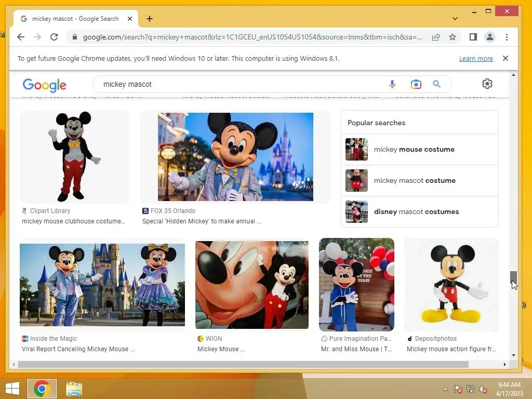The height and width of the screenshot is (399, 532).
Task: Click the horizontal scrollbar left arrow
Action: [14, 364]
